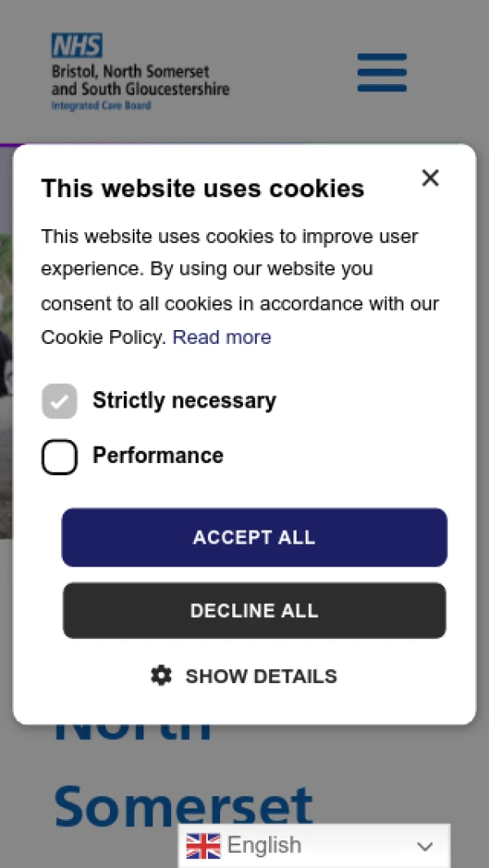Viewport: 489px width, 868px height.
Task: Close the cookie consent dialog
Action: point(430,178)
